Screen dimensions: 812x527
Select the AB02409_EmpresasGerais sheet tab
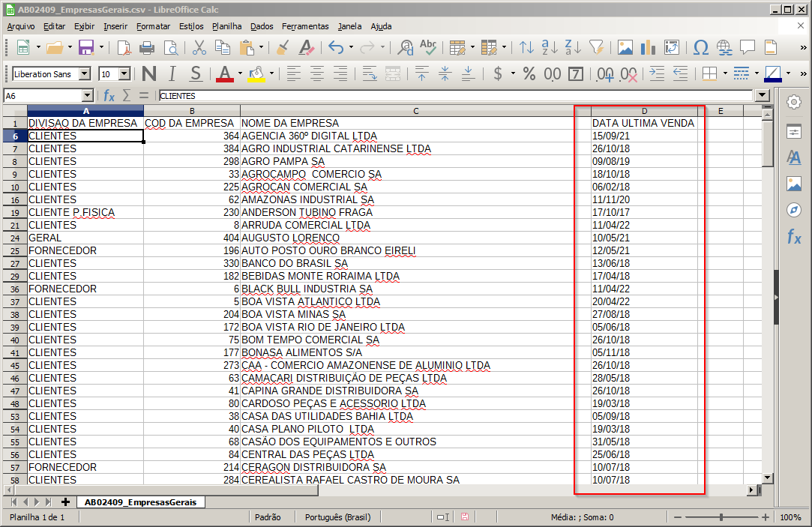[140, 502]
